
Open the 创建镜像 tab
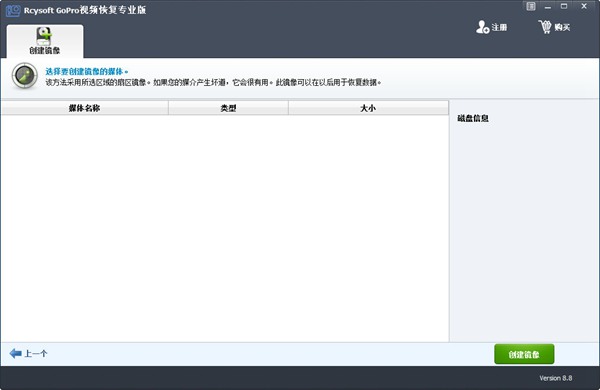click(x=45, y=41)
